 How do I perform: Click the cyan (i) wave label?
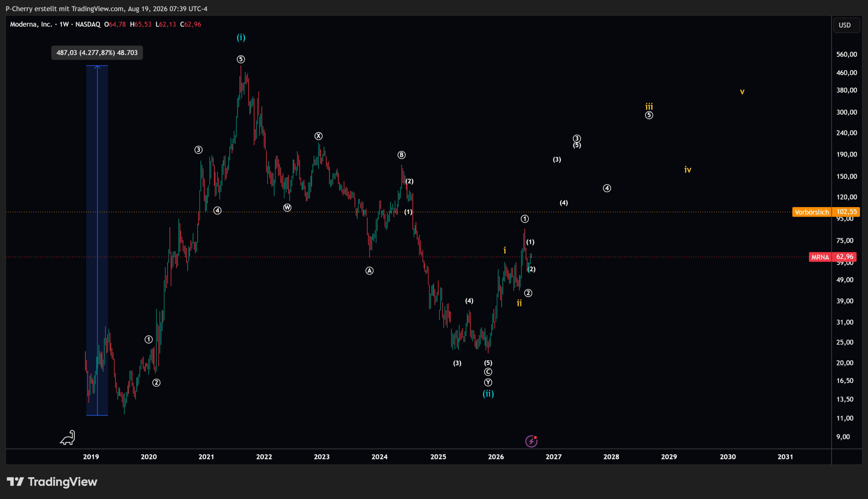(241, 37)
